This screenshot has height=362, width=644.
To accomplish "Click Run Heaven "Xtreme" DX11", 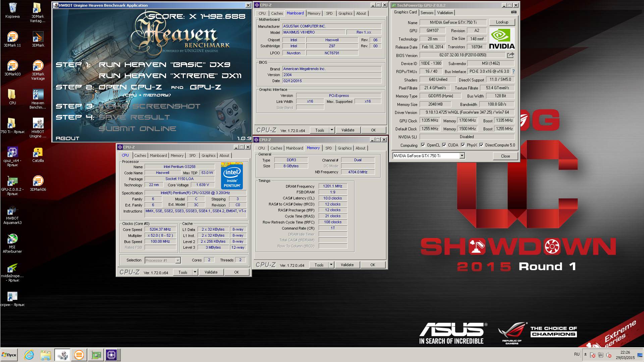I will [170, 75].
